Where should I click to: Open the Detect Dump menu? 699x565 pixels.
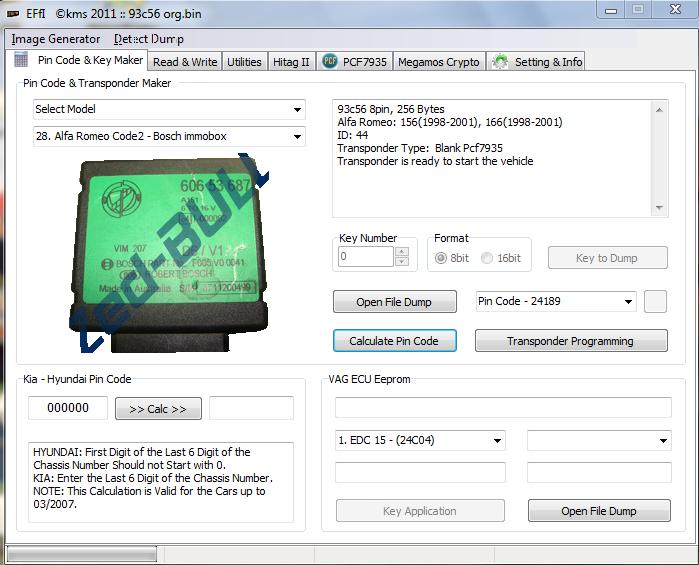[148, 39]
